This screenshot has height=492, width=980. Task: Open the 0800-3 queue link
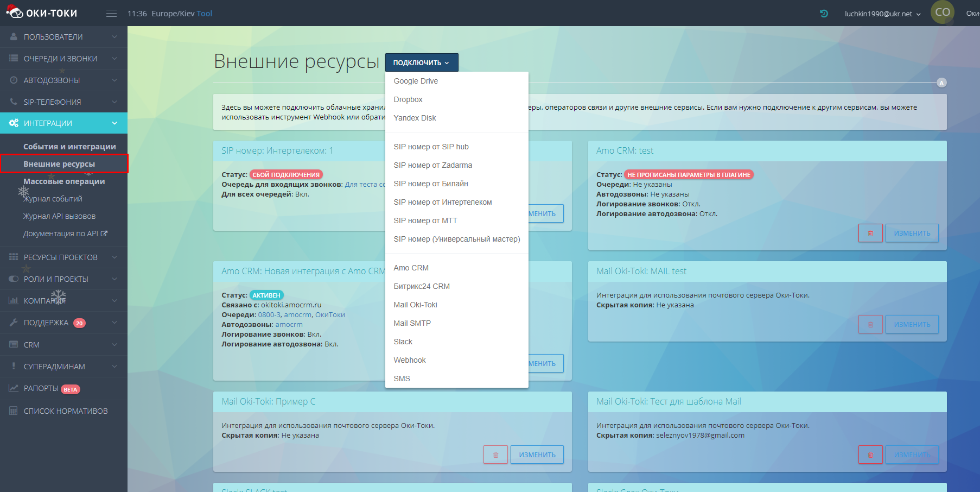[270, 315]
